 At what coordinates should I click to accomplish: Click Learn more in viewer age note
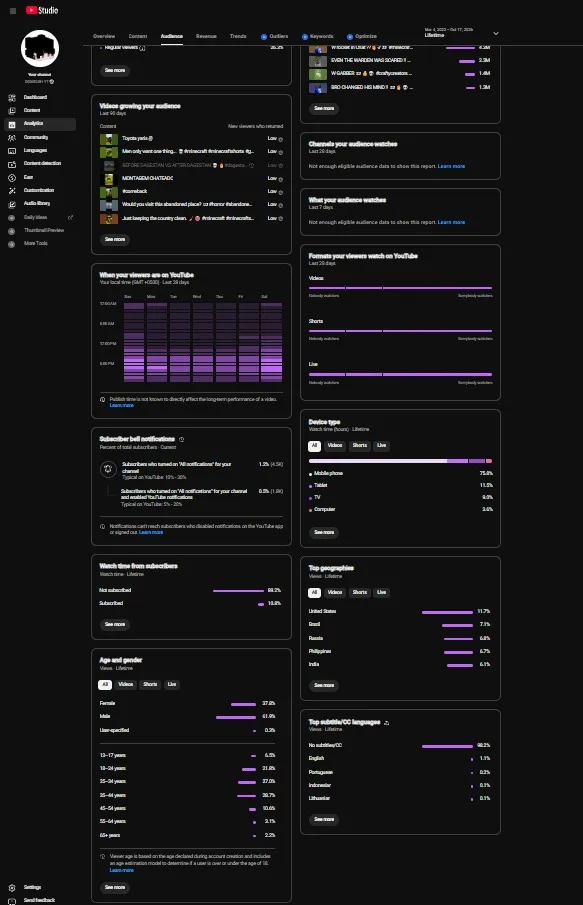tap(122, 870)
